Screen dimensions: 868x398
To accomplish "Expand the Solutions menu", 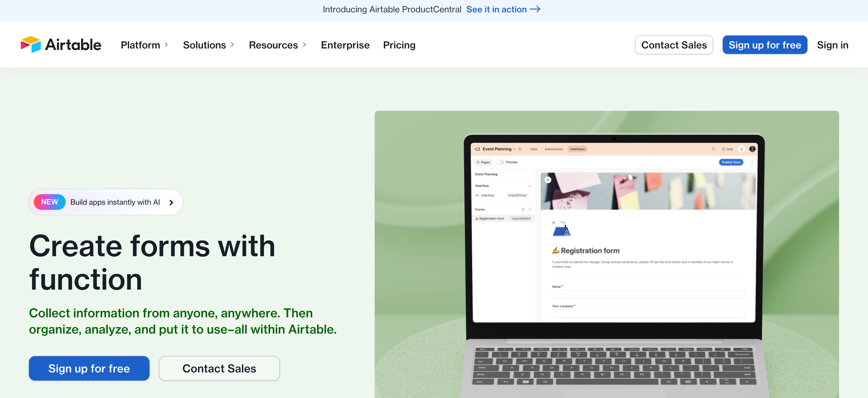I will pyautogui.click(x=209, y=45).
